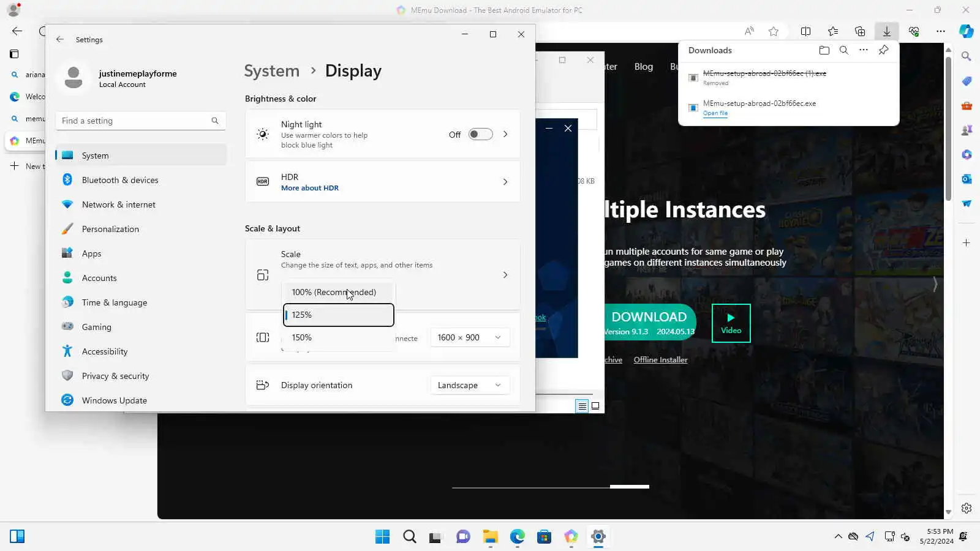Click the Edge page vertical scrollbar thumb
The image size is (980, 551).
click(948, 129)
